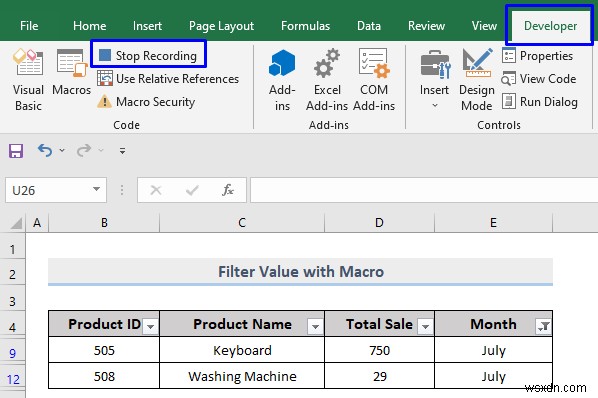
Task: Select the Developer tab
Action: tap(550, 26)
